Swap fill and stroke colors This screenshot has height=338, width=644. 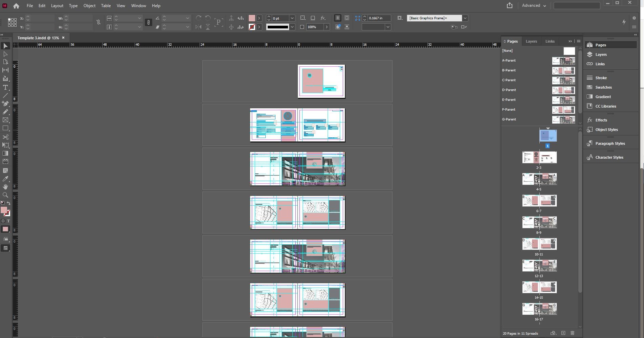pyautogui.click(x=8, y=203)
